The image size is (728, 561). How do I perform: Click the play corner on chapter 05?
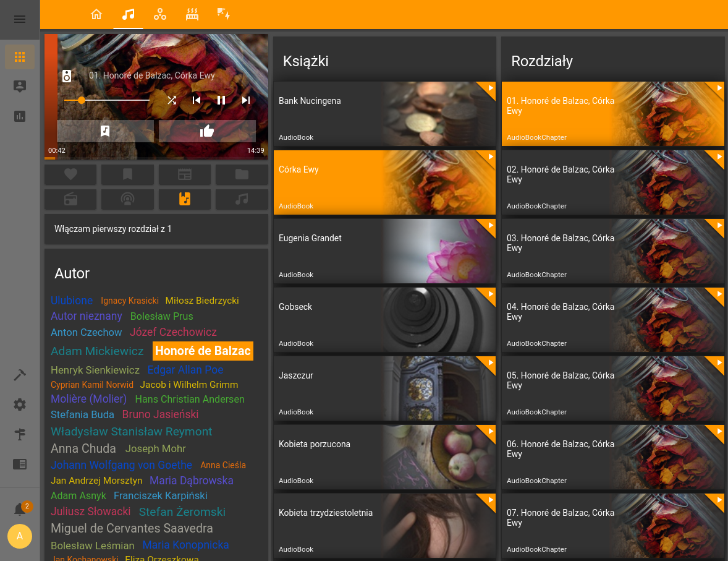point(718,362)
